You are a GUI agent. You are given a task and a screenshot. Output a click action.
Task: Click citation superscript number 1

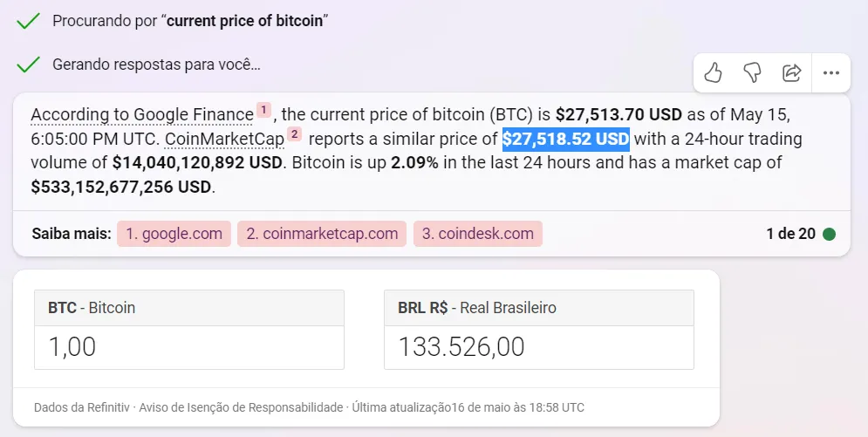pos(263,110)
